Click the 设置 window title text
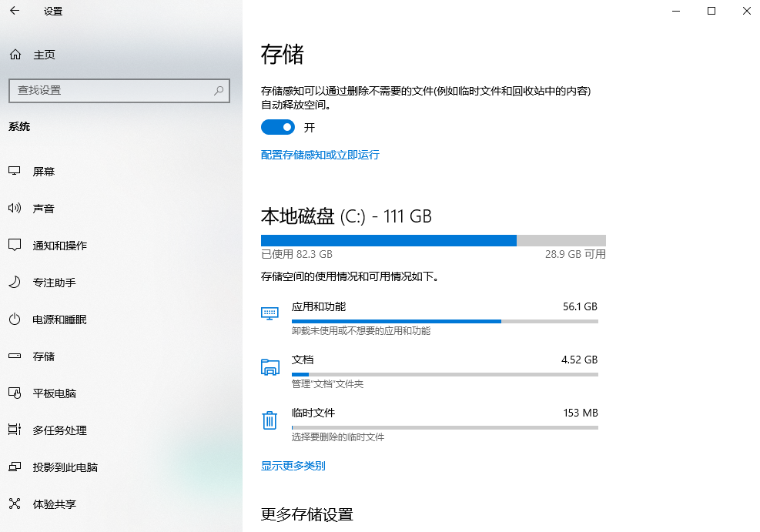This screenshot has width=760, height=532. [53, 11]
